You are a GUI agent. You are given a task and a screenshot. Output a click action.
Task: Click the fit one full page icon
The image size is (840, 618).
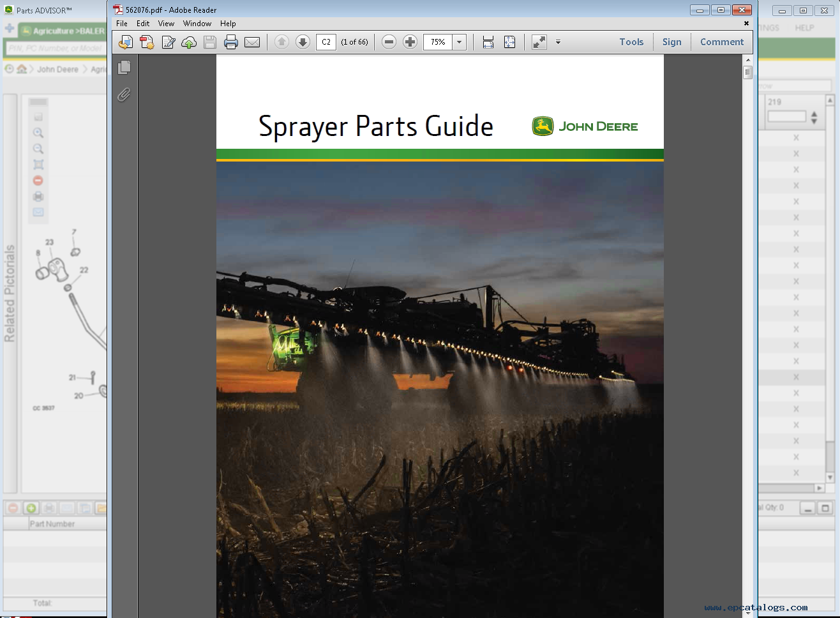click(509, 42)
